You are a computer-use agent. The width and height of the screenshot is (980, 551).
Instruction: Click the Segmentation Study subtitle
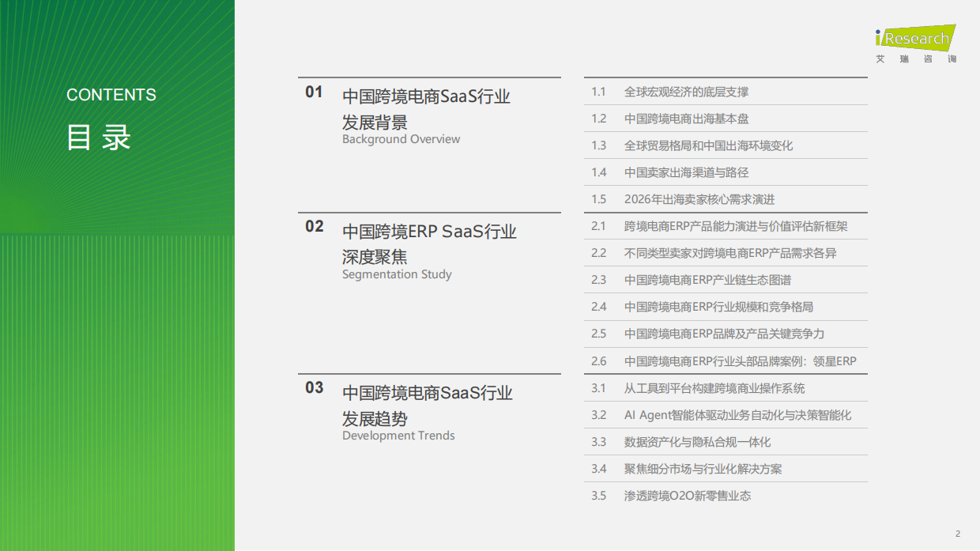pos(397,274)
